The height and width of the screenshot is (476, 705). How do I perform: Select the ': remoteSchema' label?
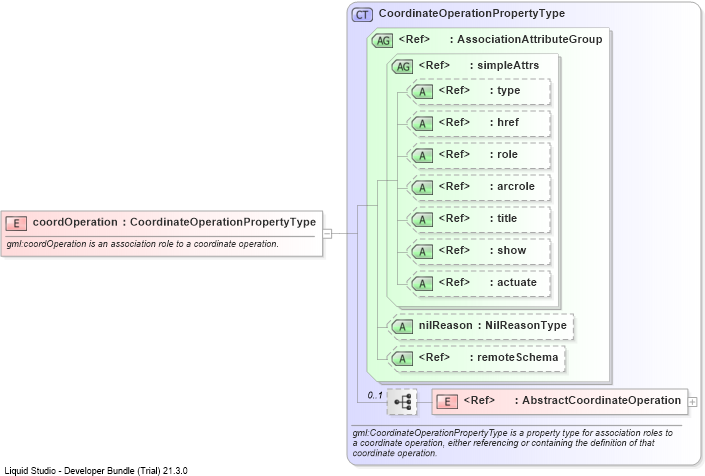tap(514, 357)
